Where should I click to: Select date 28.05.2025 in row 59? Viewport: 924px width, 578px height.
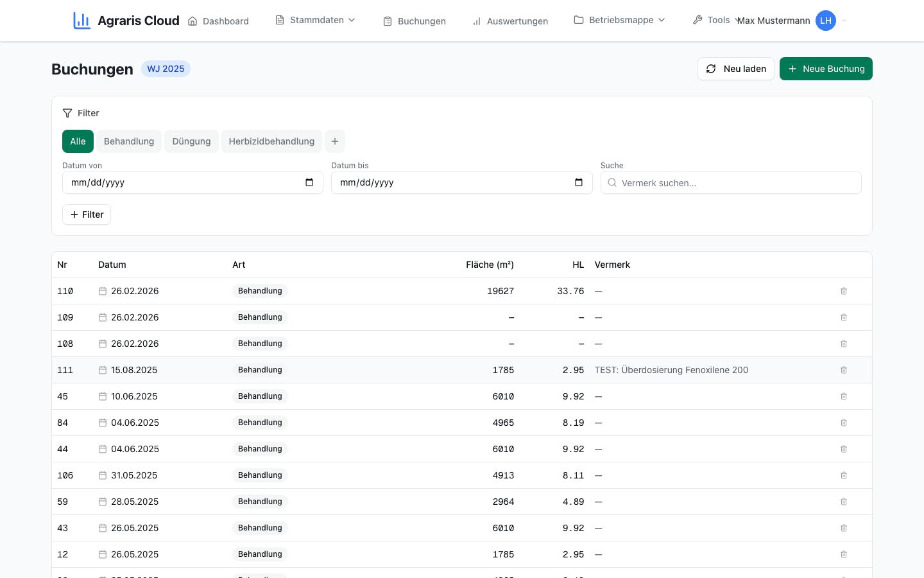point(135,502)
